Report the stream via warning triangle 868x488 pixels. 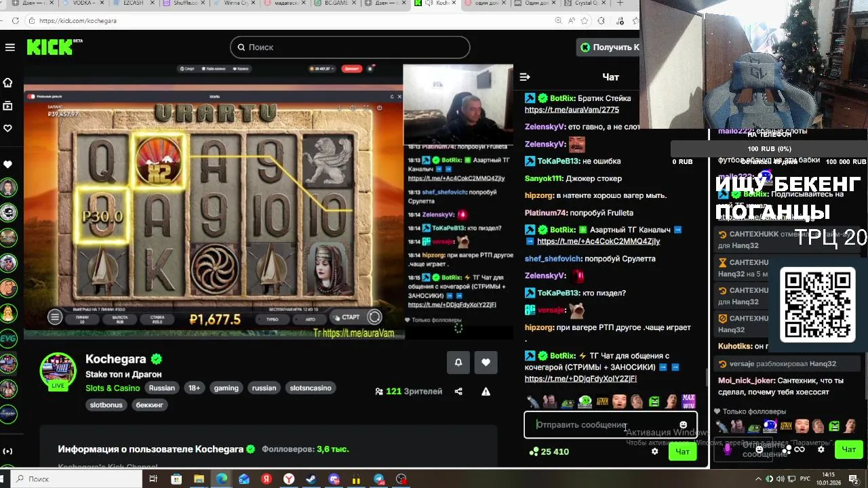pyautogui.click(x=486, y=391)
